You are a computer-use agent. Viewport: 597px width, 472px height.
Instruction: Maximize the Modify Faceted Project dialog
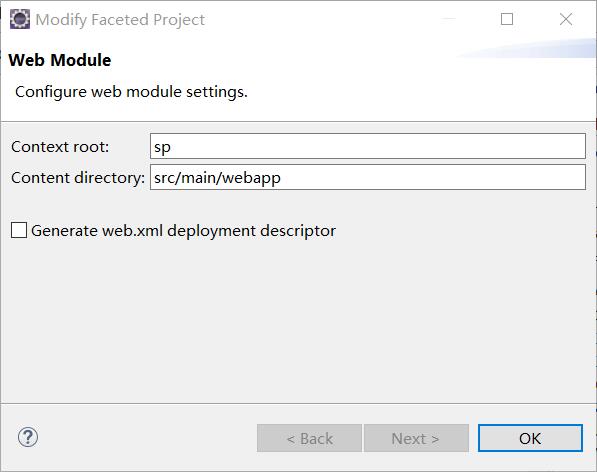coord(507,19)
